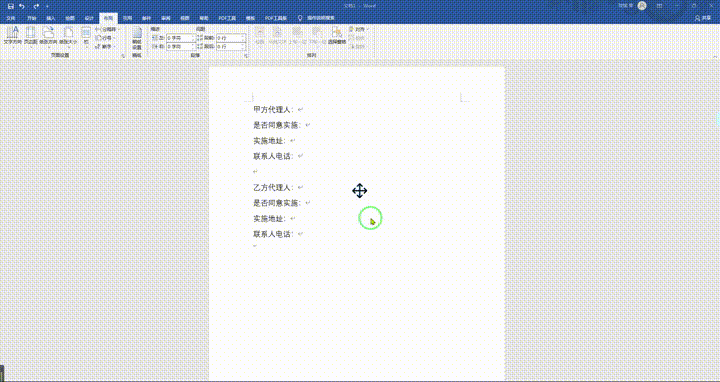Switch to the 插入 Insert tab

pos(51,18)
